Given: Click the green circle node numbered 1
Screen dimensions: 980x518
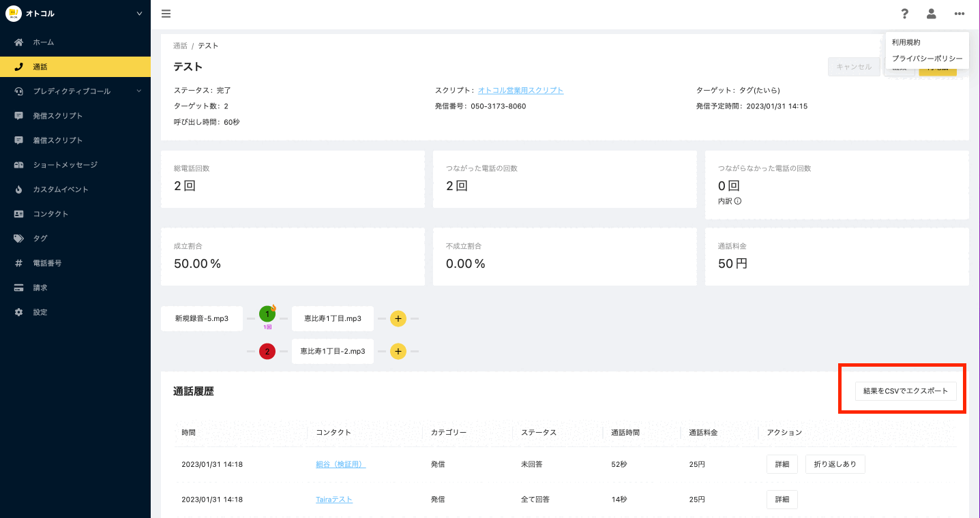Looking at the screenshot, I should click(267, 314).
